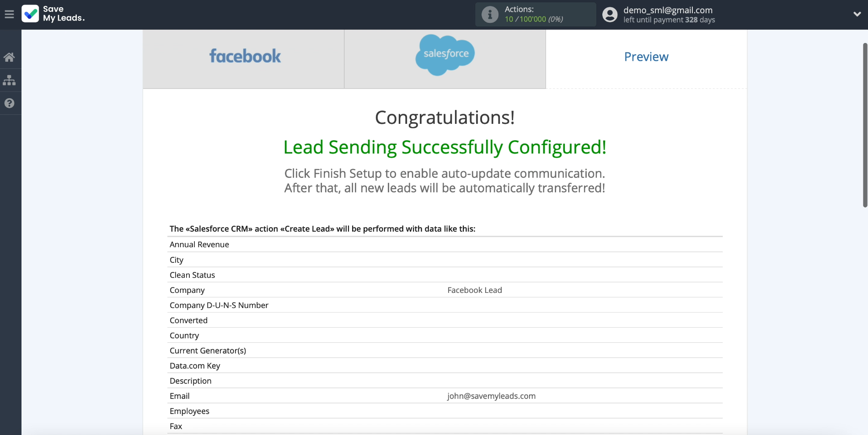Click the Data.com Key row
Screen dimensions: 868x435
(445, 365)
